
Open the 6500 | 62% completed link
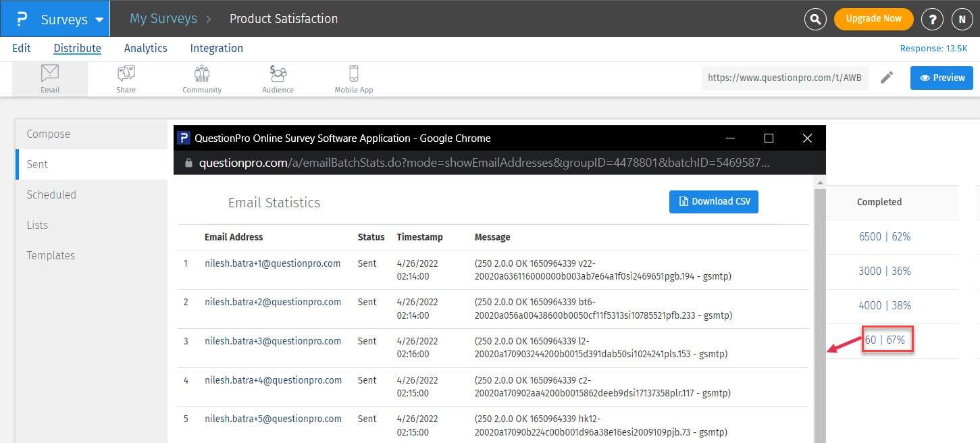click(884, 236)
